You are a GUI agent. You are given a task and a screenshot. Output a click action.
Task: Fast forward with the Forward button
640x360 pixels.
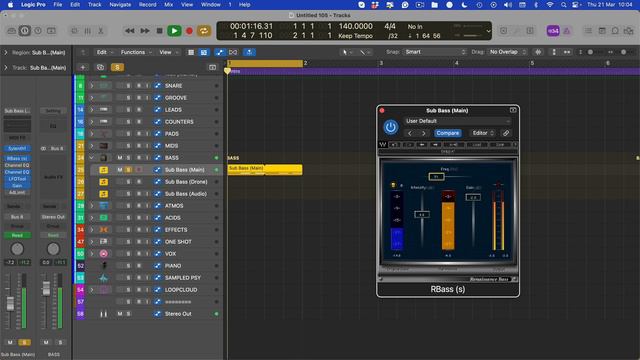[145, 31]
